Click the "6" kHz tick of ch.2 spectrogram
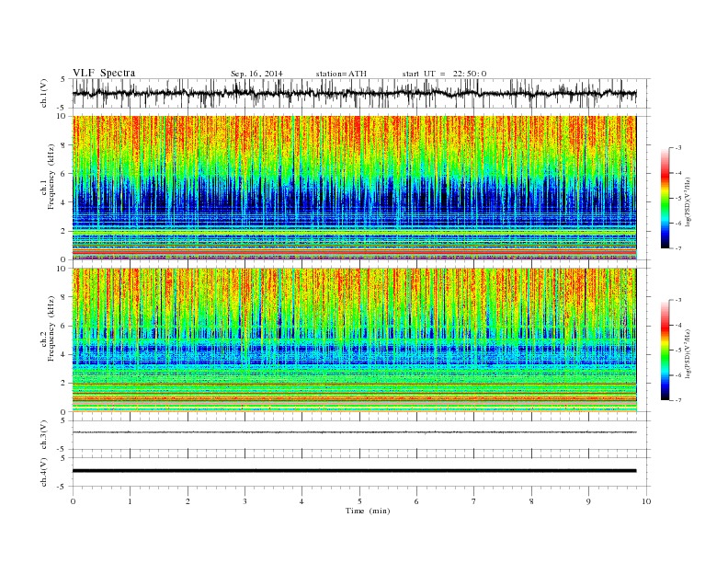This screenshot has height=563, width=728. (64, 326)
